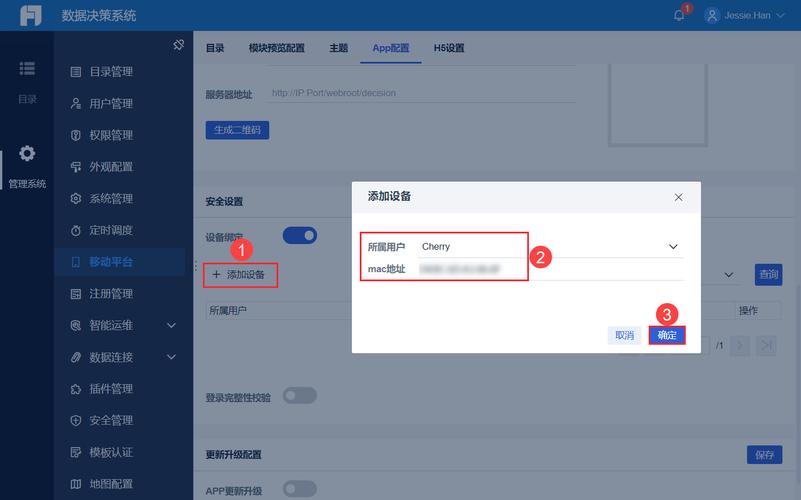This screenshot has width=801, height=500.
Task: Expand the 所属用户 dropdown in dialog
Action: coord(673,247)
